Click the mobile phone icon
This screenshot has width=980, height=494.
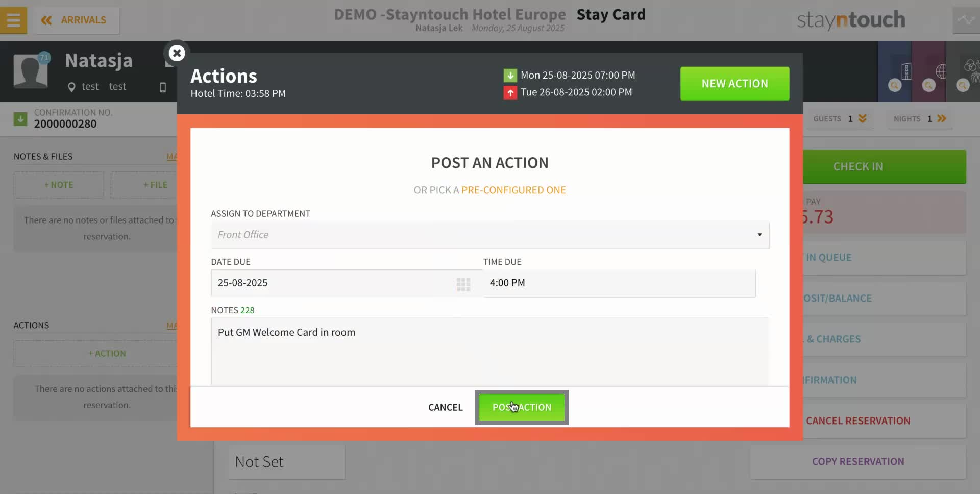pyautogui.click(x=163, y=87)
